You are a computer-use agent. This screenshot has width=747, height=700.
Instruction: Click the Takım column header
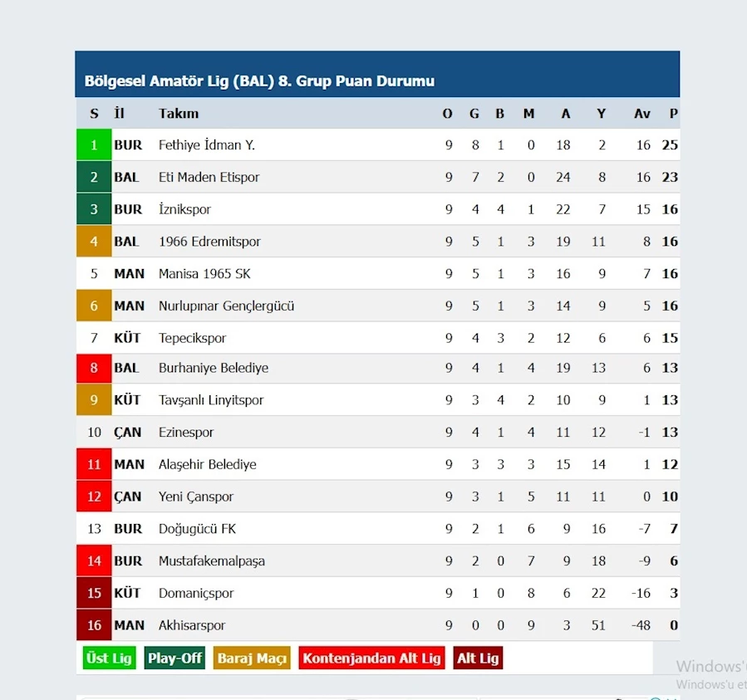point(179,113)
